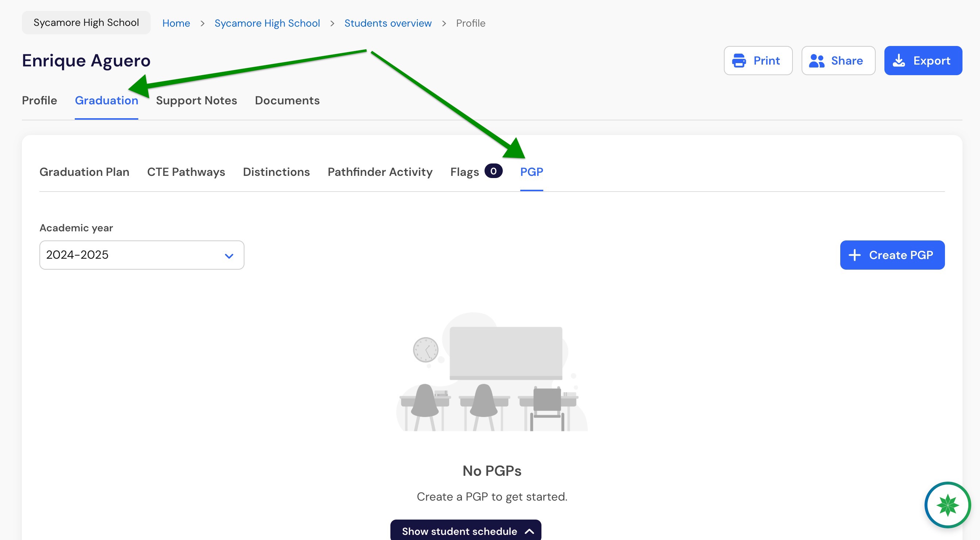
Task: Click the Create PGP label
Action: 901,255
